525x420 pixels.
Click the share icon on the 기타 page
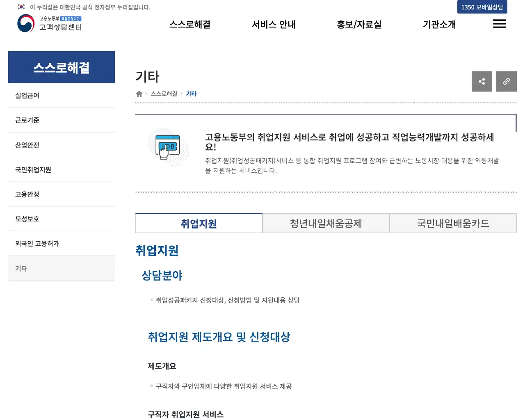482,81
